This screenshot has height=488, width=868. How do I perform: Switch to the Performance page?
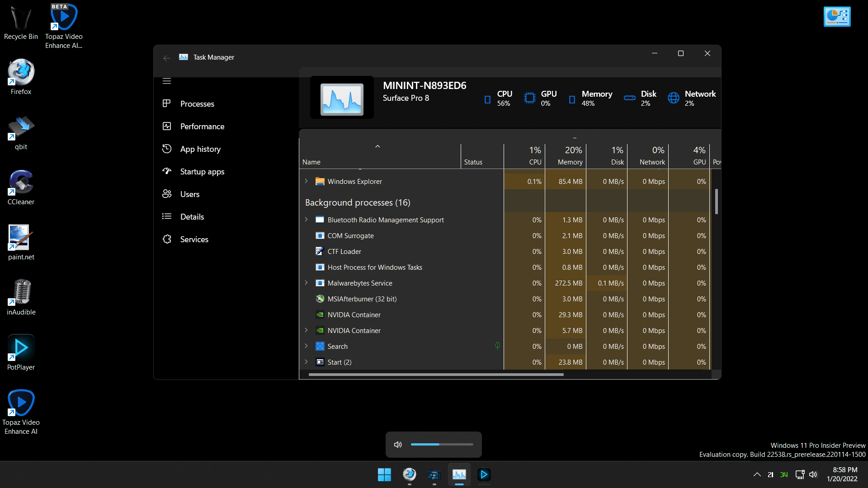(202, 126)
